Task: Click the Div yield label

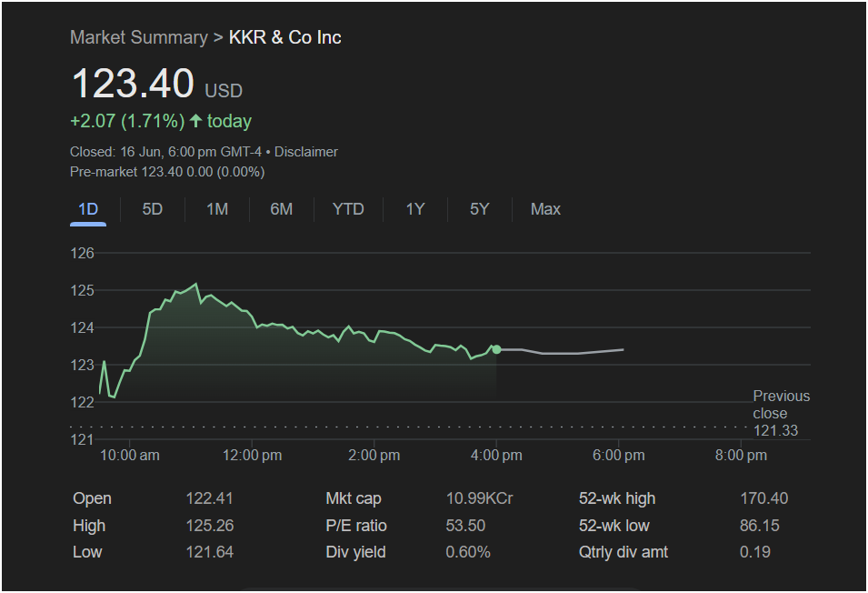Action: [x=355, y=552]
